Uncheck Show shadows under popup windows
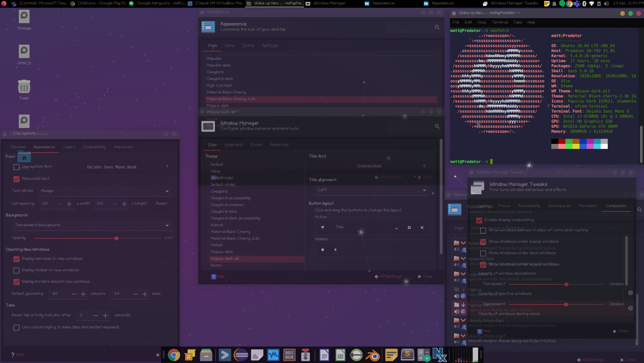This screenshot has height=363, width=644. (483, 242)
